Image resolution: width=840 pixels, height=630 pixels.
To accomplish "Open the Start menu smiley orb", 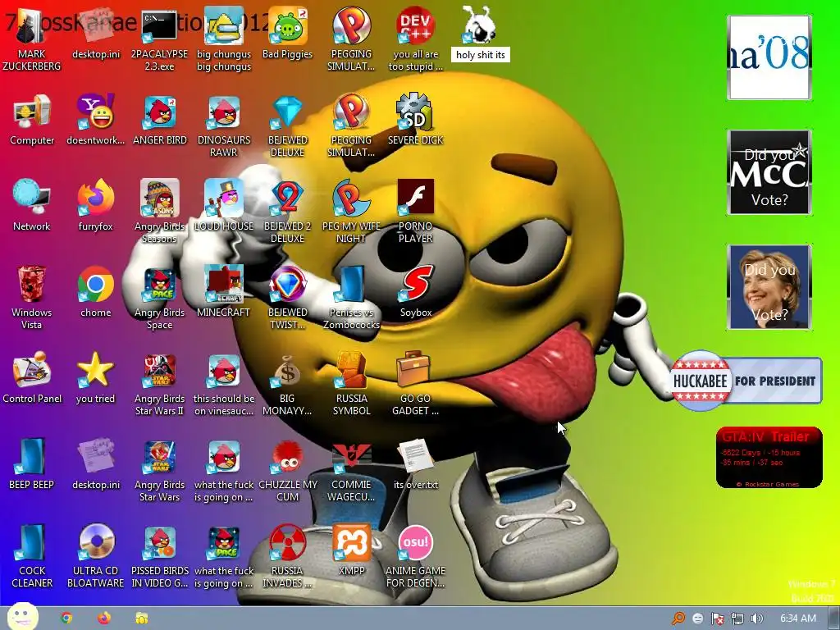I will pyautogui.click(x=22, y=617).
